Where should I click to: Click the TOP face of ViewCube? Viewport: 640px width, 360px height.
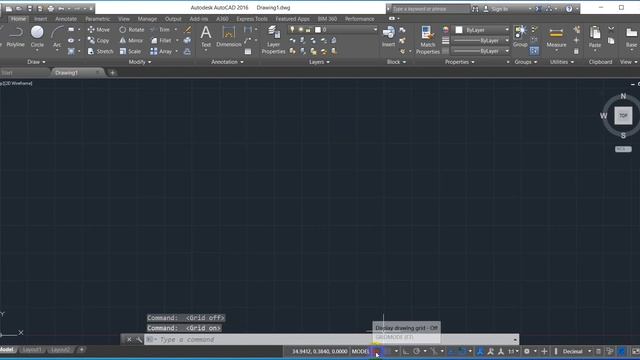[x=623, y=116]
